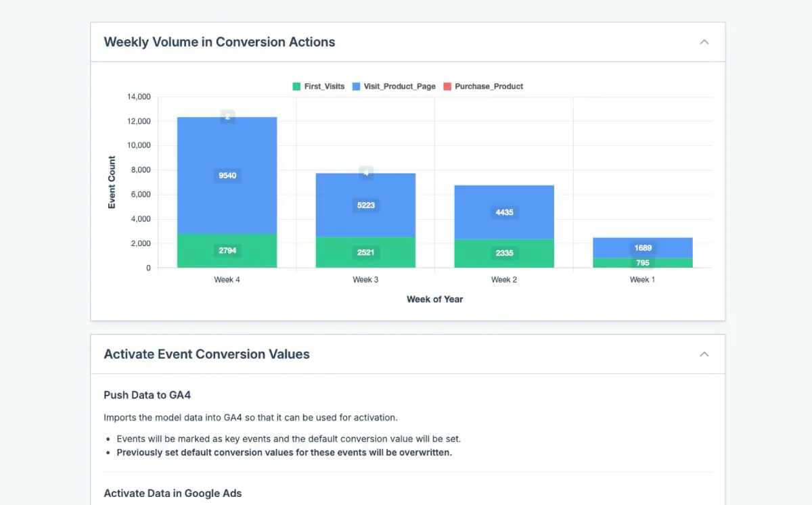Select the Activate Data in Google Ads heading
The width and height of the screenshot is (812, 505).
tap(173, 493)
